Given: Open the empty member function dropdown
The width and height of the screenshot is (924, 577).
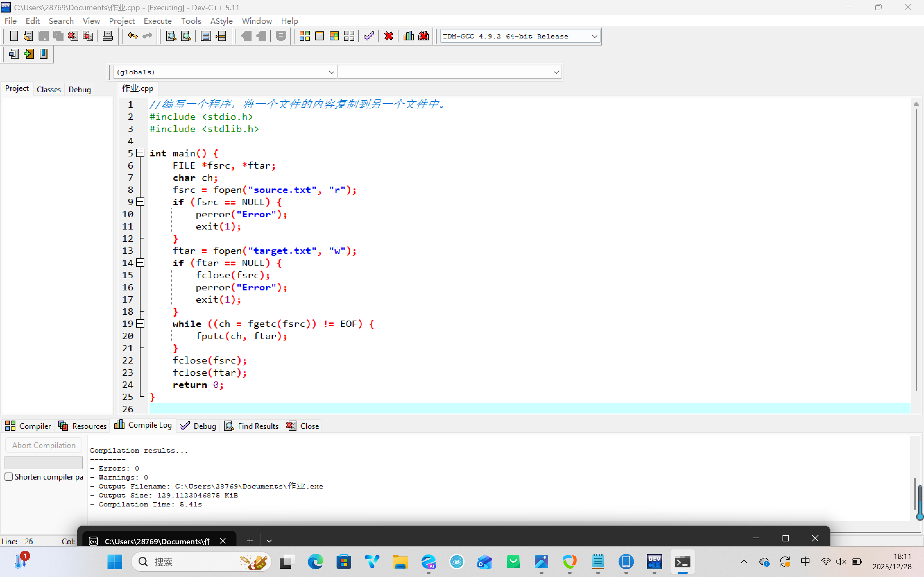Looking at the screenshot, I should click(x=556, y=72).
